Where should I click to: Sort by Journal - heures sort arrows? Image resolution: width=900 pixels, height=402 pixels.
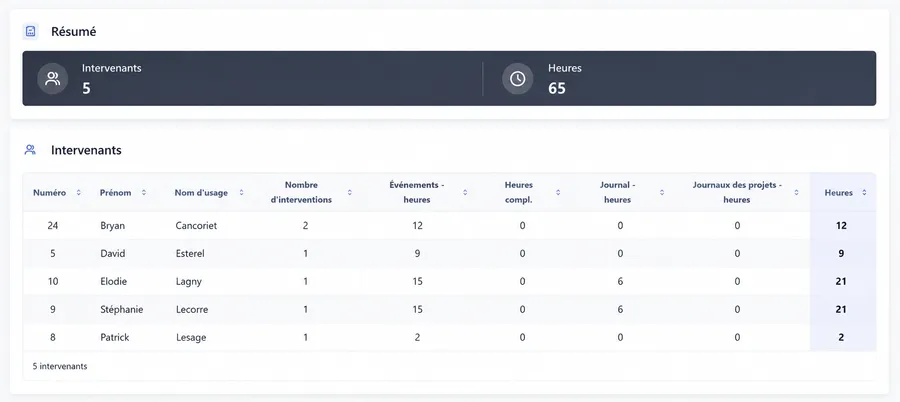tap(662, 193)
